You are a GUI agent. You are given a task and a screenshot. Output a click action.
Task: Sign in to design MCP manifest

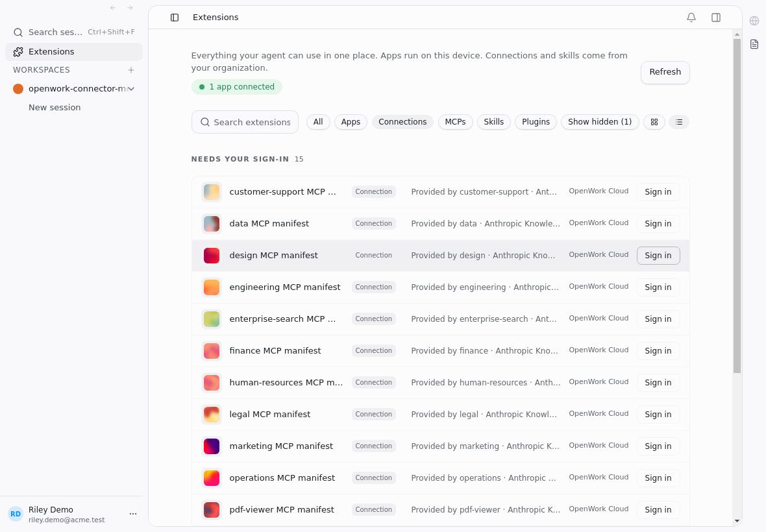[x=658, y=255]
